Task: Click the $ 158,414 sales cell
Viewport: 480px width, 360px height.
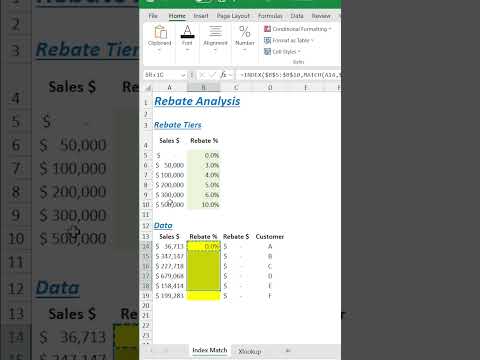Action: [170, 286]
